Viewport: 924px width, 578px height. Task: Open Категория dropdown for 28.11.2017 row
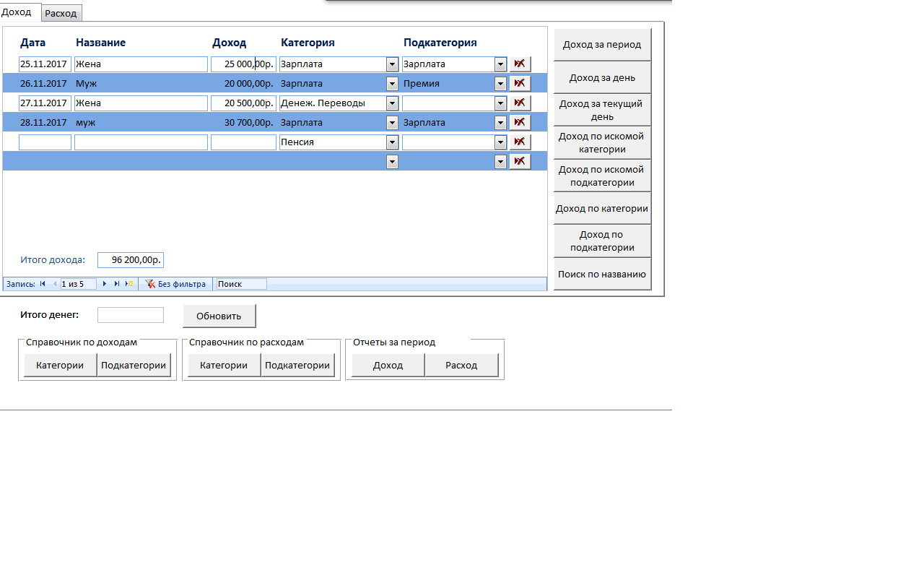(392, 123)
